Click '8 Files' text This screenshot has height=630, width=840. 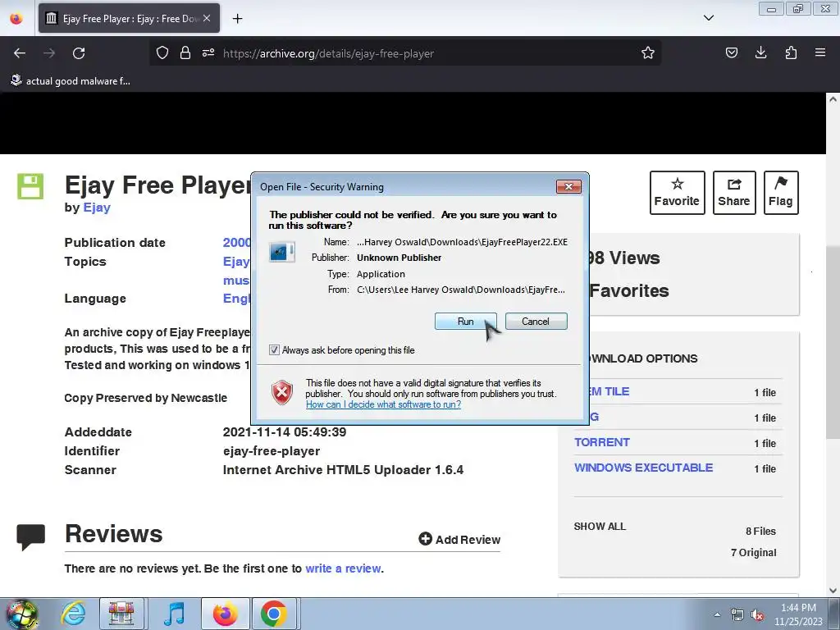point(760,532)
